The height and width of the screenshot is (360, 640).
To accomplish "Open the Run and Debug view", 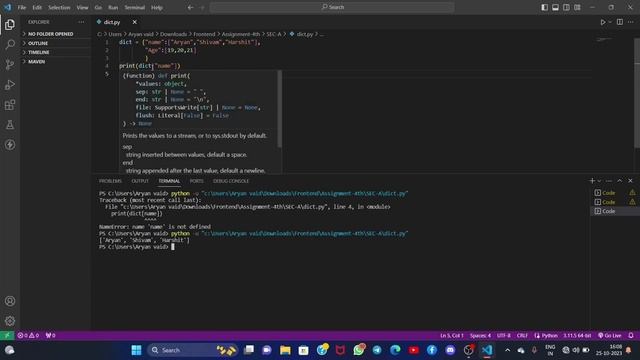I will coord(10,84).
